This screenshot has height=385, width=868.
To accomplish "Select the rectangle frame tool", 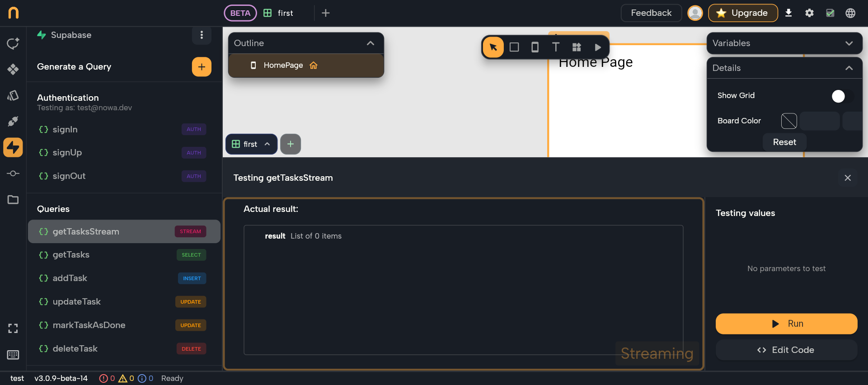I will 514,47.
